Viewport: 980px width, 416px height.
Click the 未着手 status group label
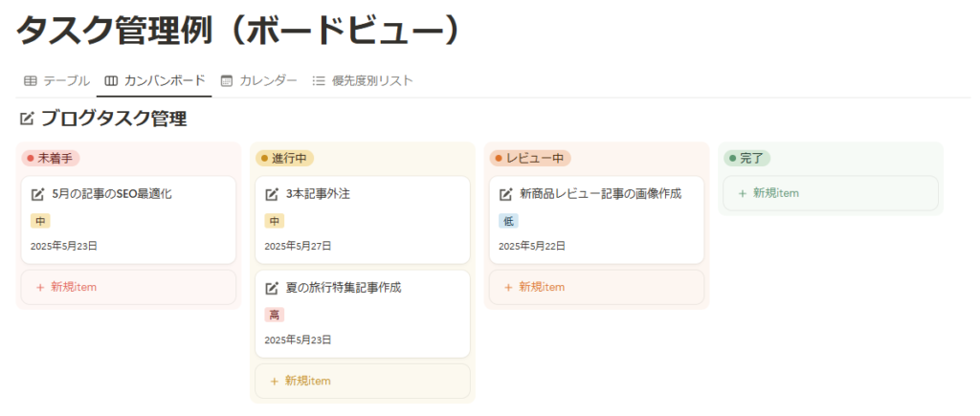click(51, 159)
